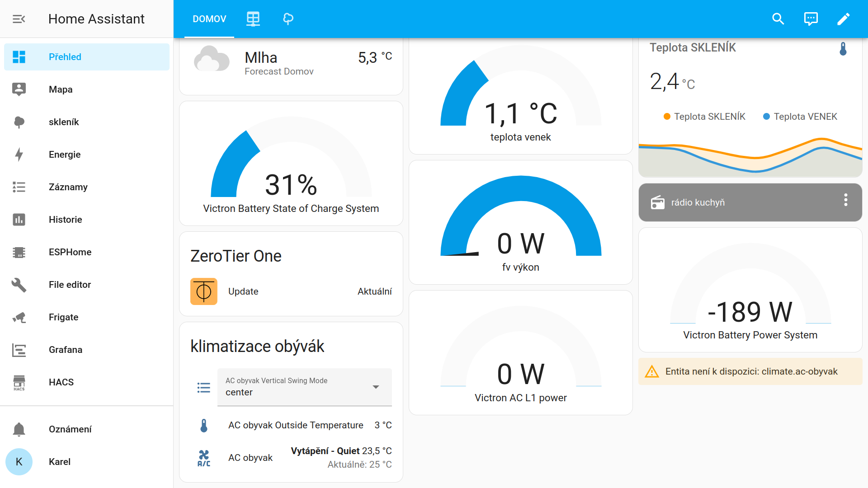Click the rádio kuchyň media player icon

point(658,202)
